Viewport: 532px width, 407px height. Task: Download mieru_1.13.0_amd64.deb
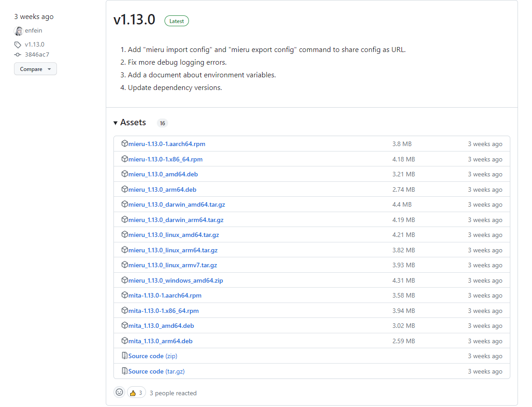[163, 174]
